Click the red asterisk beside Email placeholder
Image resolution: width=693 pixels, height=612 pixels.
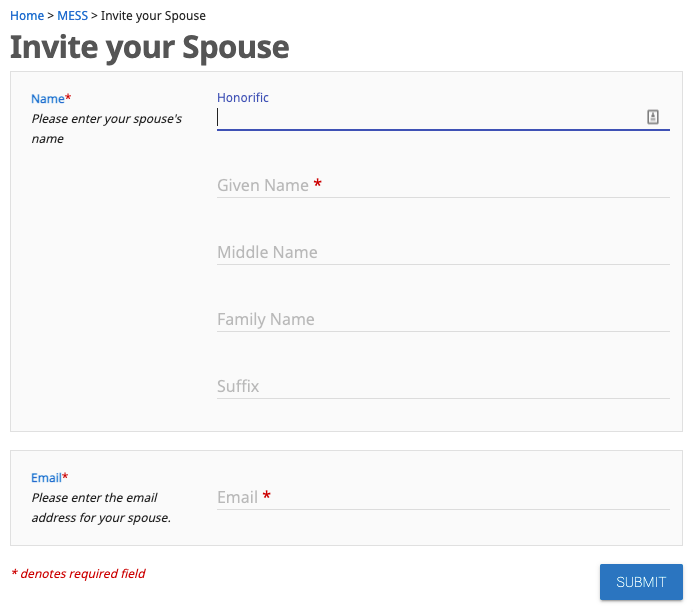coord(267,495)
